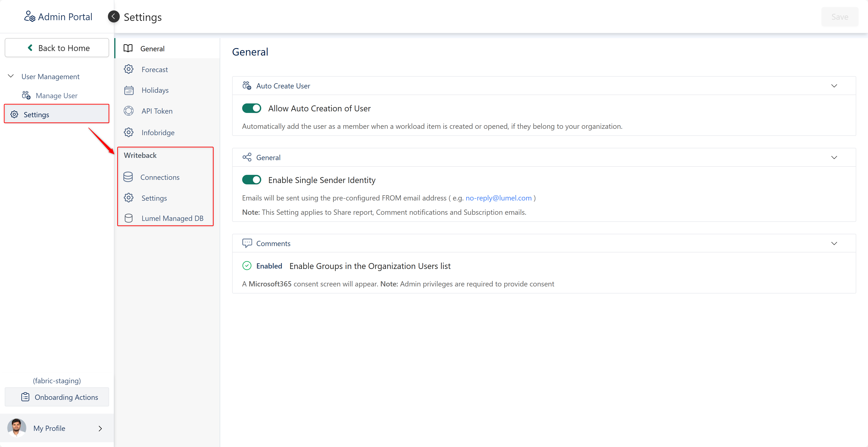
Task: Click the Connections database icon
Action: pyautogui.click(x=128, y=177)
